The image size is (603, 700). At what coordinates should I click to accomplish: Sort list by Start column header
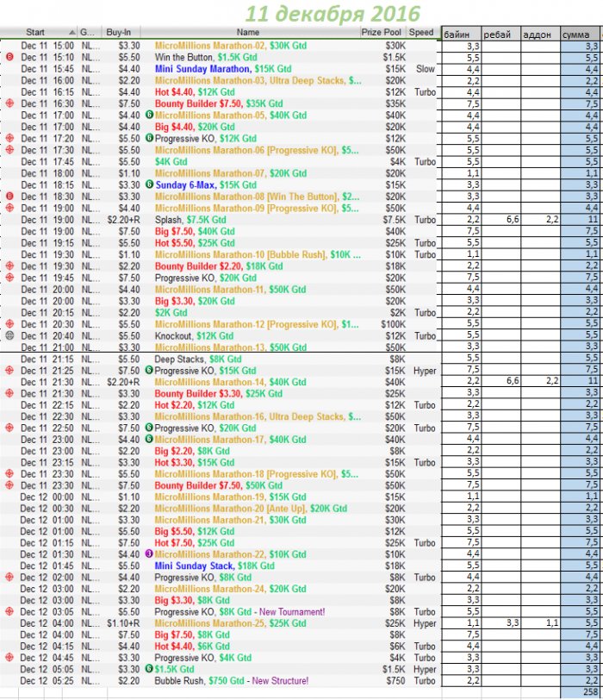click(39, 32)
